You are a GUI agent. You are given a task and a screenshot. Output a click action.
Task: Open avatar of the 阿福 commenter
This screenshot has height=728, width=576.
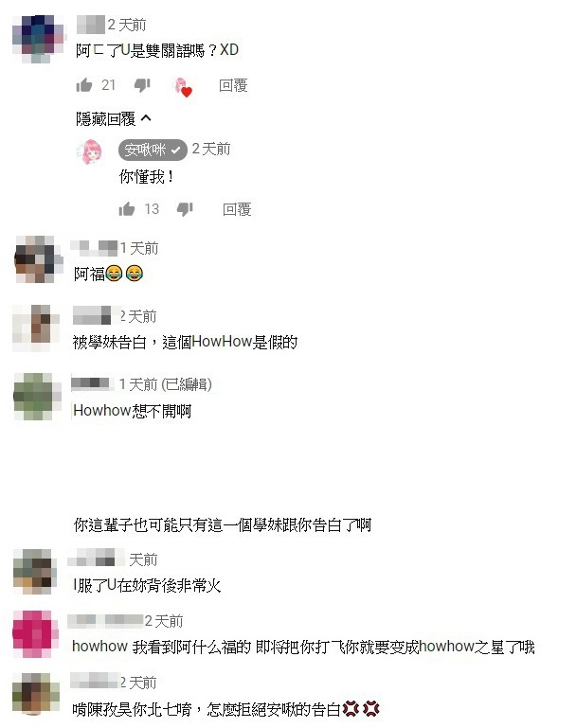[x=38, y=259]
